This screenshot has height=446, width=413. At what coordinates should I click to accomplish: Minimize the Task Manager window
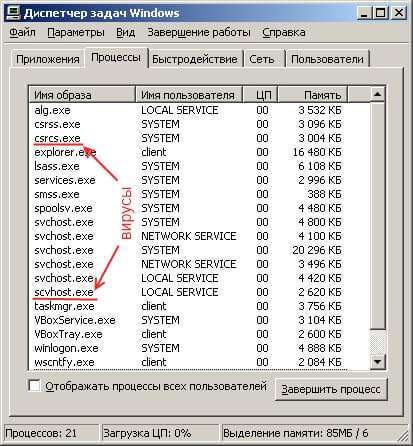coord(365,13)
